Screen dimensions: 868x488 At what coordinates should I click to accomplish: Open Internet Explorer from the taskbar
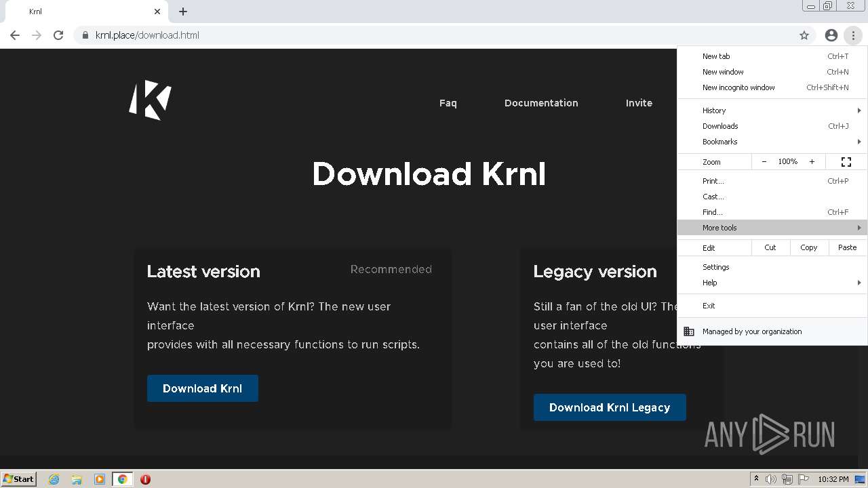pyautogui.click(x=54, y=479)
